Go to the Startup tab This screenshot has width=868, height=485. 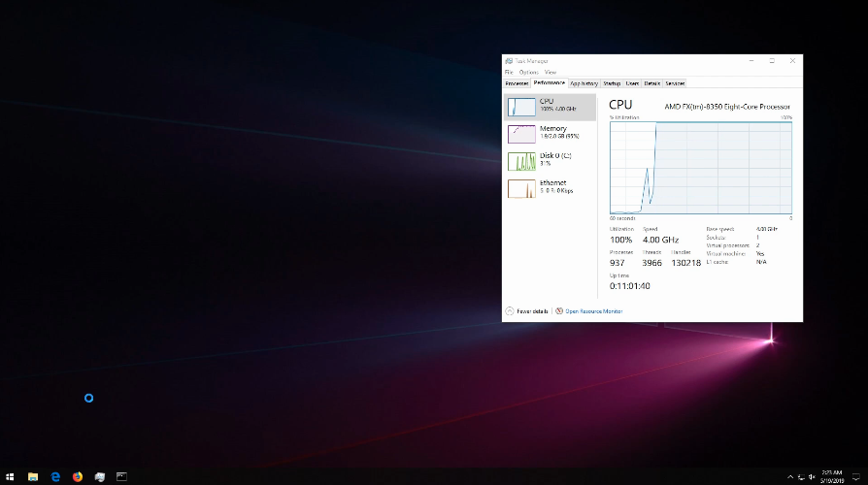[x=612, y=83]
